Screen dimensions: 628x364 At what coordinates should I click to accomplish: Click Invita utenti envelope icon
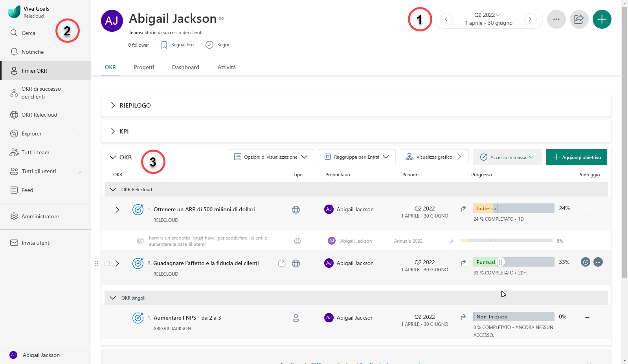(14, 243)
